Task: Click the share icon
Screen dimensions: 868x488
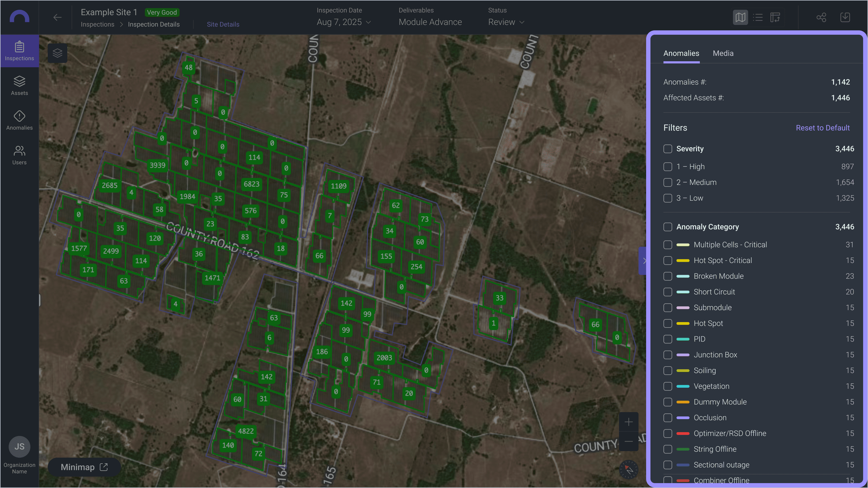Action: click(821, 18)
